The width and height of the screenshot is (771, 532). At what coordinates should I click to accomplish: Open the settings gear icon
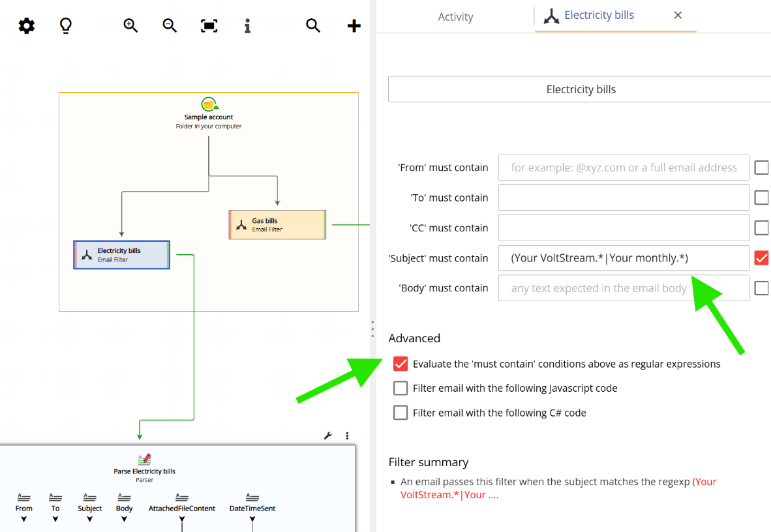26,25
